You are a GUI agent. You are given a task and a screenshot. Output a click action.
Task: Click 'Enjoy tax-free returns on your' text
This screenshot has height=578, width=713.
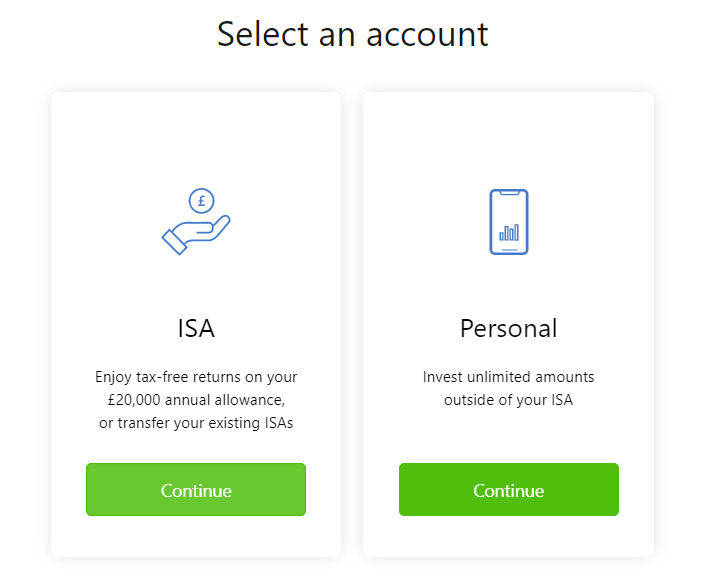pyautogui.click(x=196, y=377)
